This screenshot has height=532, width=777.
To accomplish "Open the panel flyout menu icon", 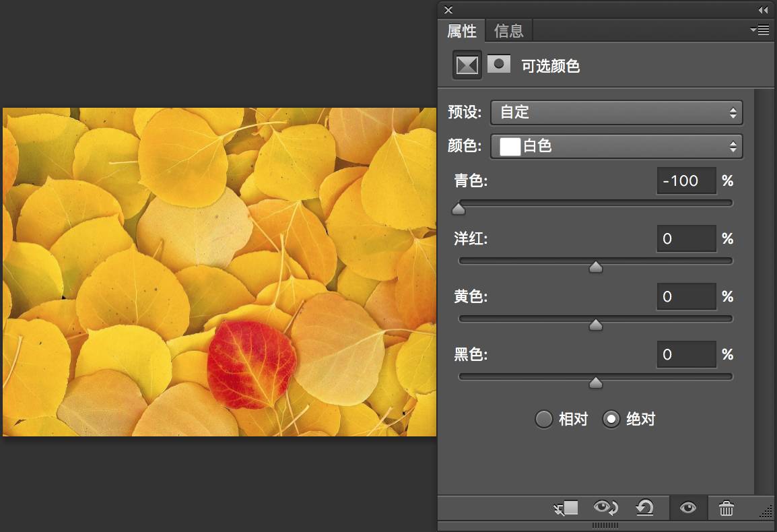I will (x=759, y=30).
